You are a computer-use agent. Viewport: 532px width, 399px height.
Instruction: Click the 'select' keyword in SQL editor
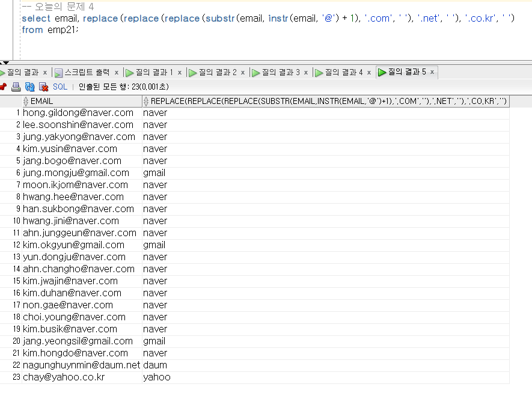[x=36, y=18]
